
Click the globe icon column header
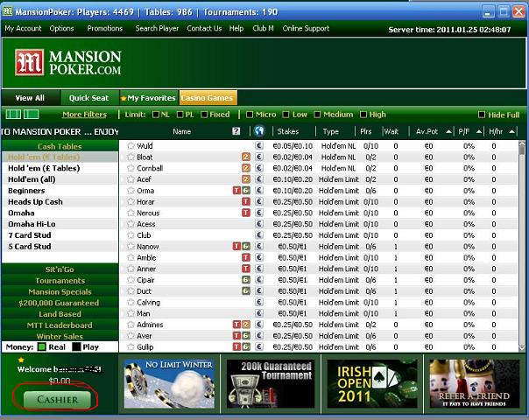(259, 130)
